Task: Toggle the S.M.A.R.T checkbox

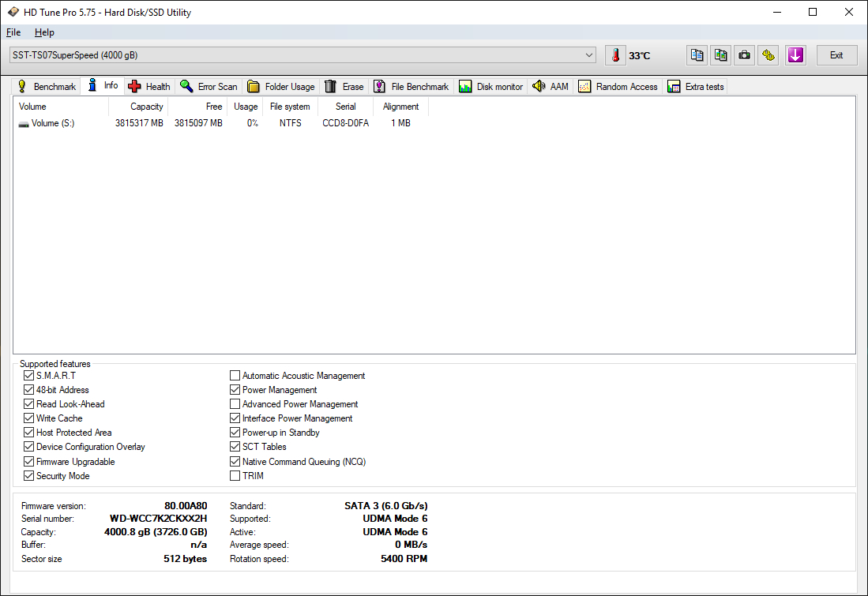Action: (28, 376)
